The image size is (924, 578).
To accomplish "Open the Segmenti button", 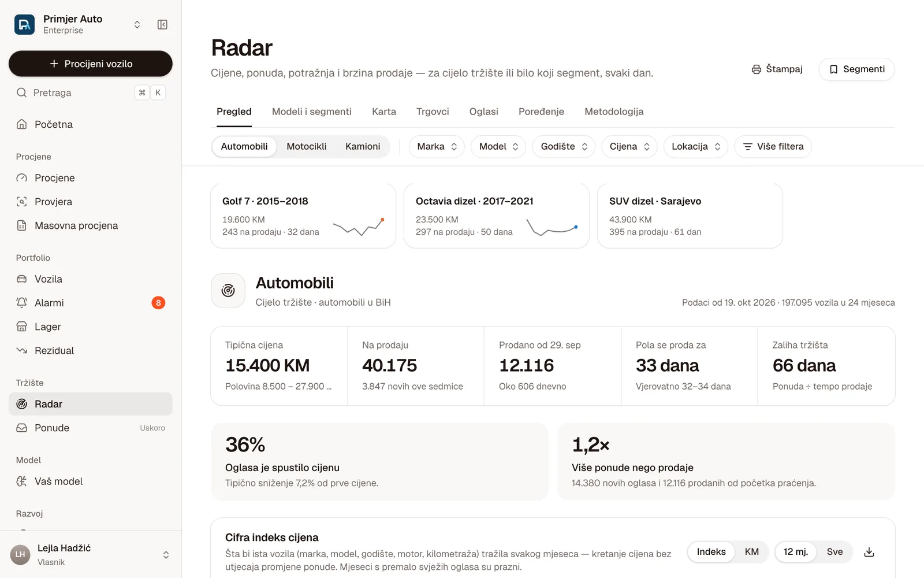I will (857, 69).
